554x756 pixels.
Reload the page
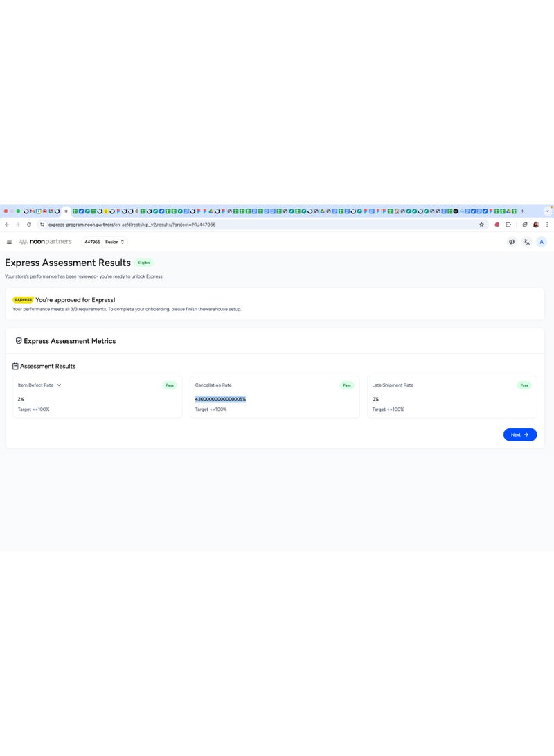pyautogui.click(x=29, y=225)
